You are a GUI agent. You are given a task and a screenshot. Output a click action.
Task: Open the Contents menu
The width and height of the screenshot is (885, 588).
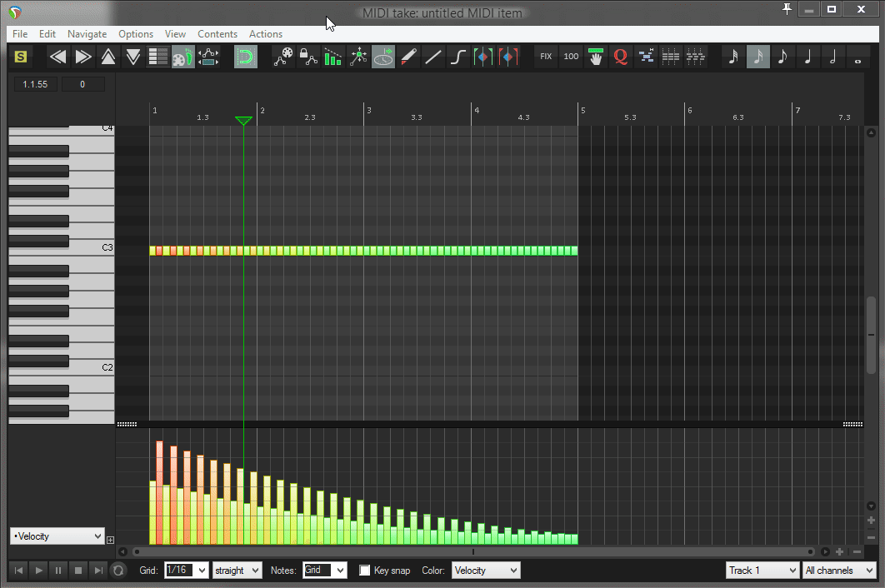pyautogui.click(x=217, y=34)
